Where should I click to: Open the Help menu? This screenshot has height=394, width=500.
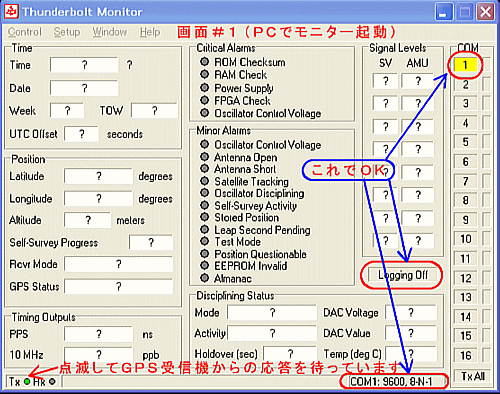pyautogui.click(x=150, y=32)
